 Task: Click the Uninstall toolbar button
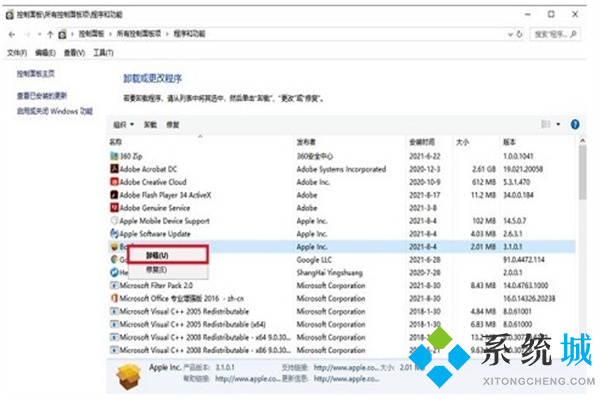click(x=150, y=125)
